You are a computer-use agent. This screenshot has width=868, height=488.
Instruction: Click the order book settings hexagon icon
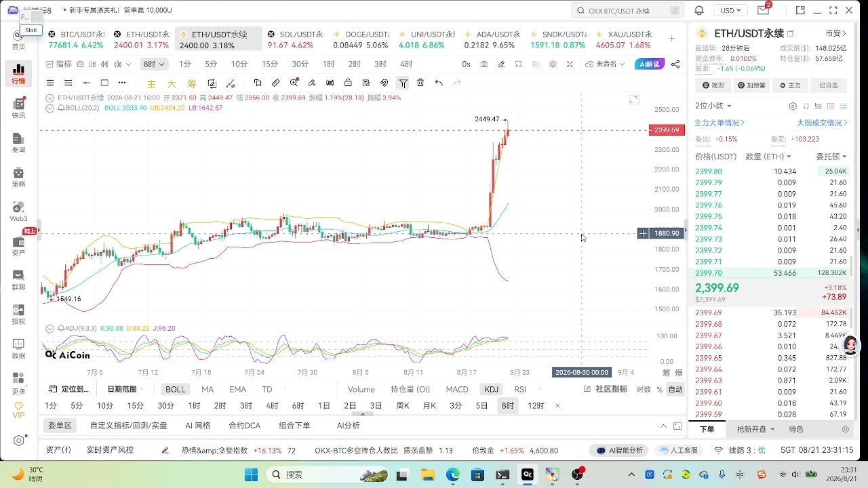pyautogui.click(x=793, y=106)
